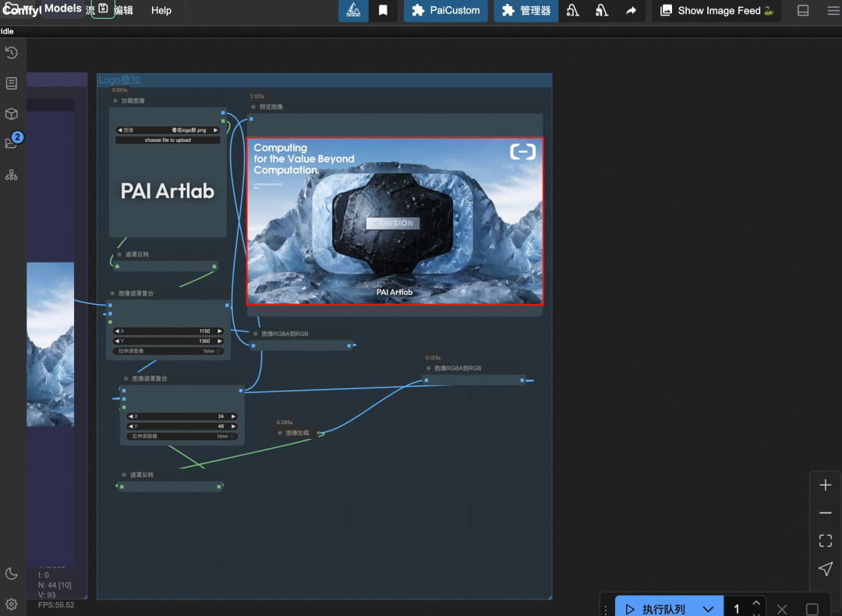The width and height of the screenshot is (842, 616).
Task: Increase the X 1150 value with right arrow
Action: pyautogui.click(x=219, y=331)
